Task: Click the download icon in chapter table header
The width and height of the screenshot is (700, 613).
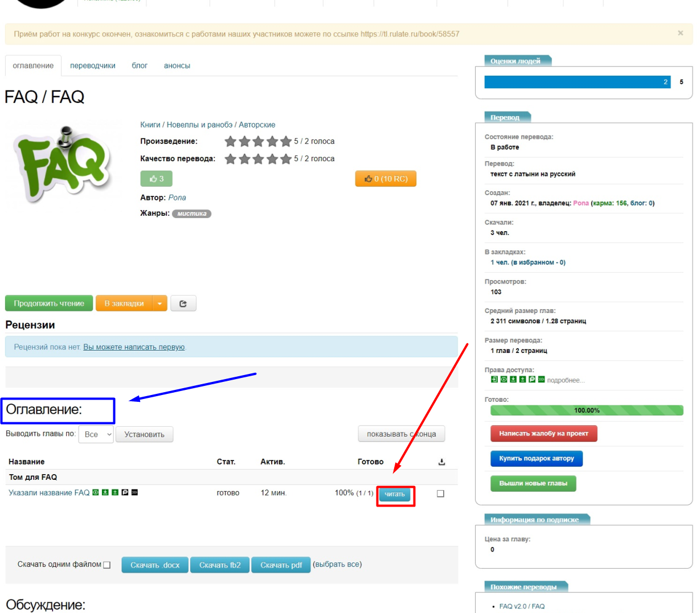Action: tap(441, 462)
